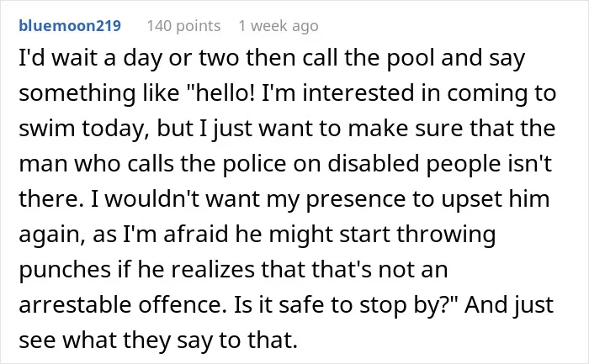589x364 pixels.
Task: Click the comment's first line about the pool
Action: click(x=272, y=59)
